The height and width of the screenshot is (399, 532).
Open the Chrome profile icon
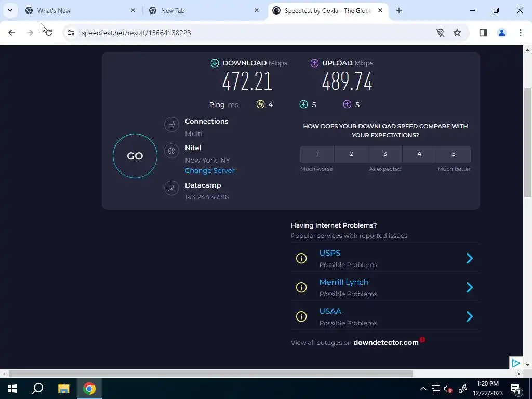click(501, 33)
